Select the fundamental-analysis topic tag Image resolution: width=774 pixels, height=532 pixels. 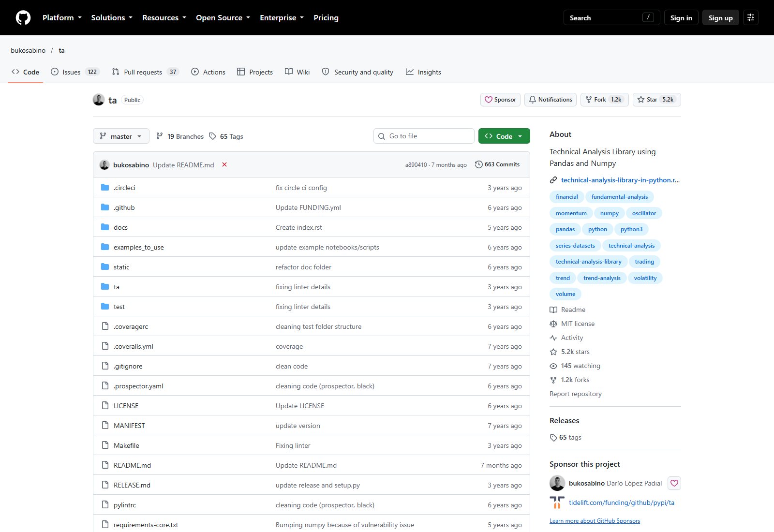pyautogui.click(x=619, y=197)
